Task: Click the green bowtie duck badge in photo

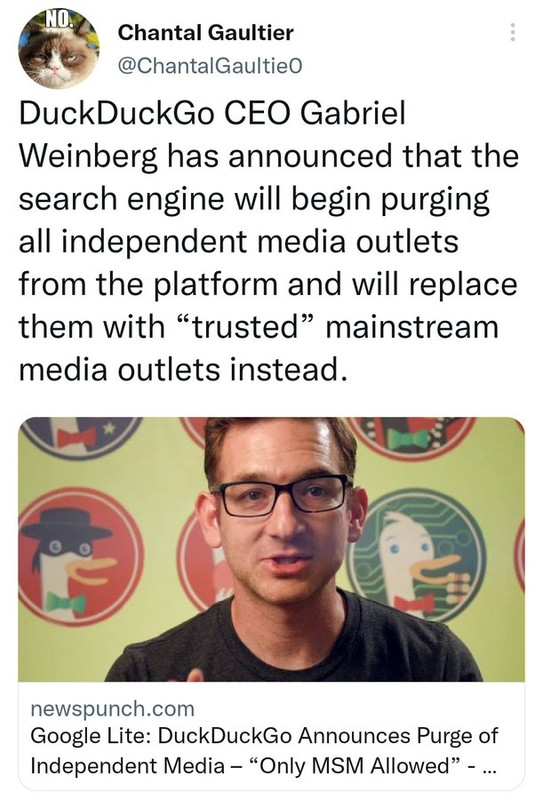Action: click(x=411, y=438)
